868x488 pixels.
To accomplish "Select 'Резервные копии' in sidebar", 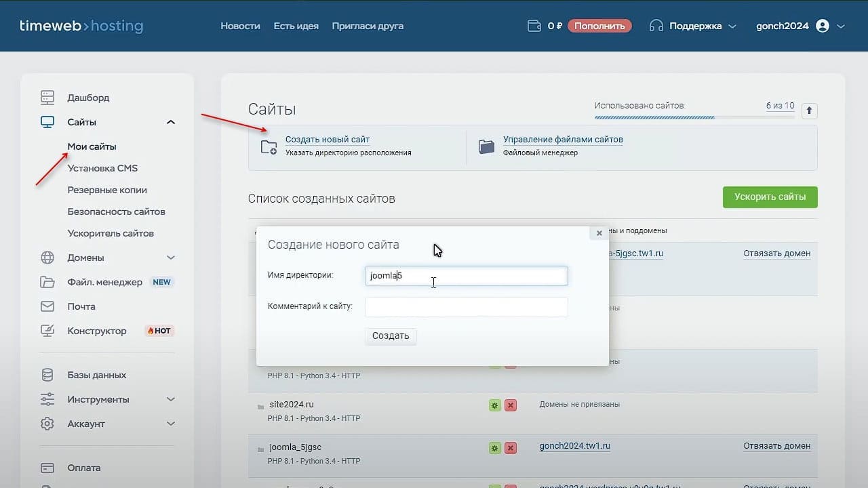I will (107, 190).
